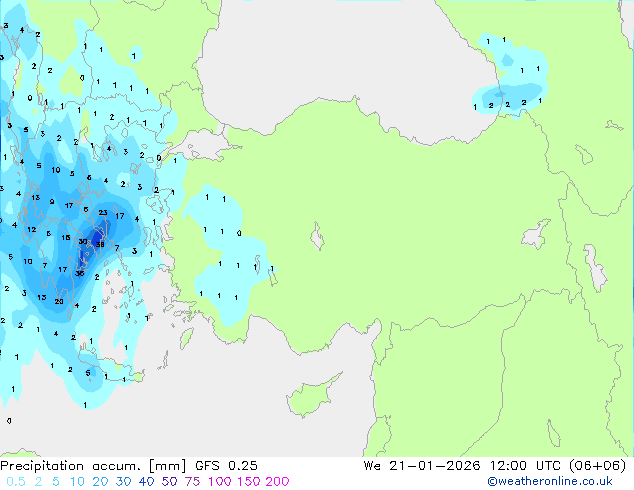Click the 50 legend value
Screen dimensions: 634x490
point(169,482)
